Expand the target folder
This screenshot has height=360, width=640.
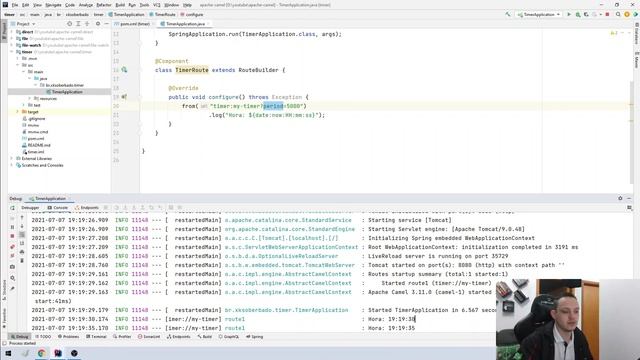click(x=18, y=112)
